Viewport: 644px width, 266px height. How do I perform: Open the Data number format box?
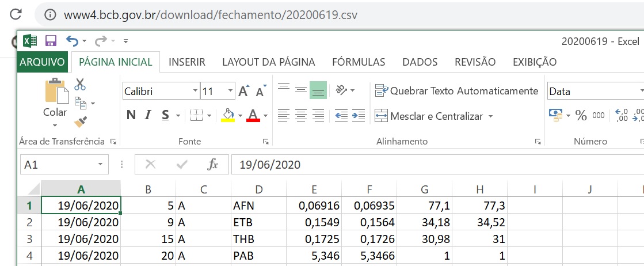596,92
